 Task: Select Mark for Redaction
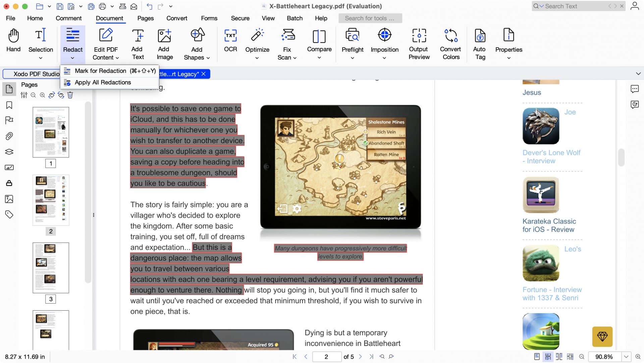pos(101,71)
